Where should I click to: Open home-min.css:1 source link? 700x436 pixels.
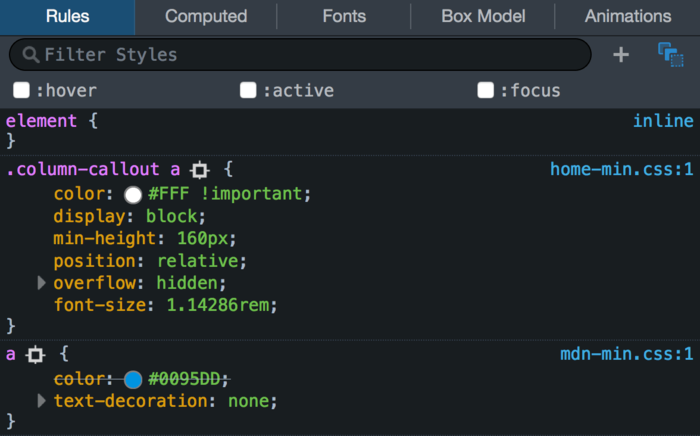tap(621, 170)
